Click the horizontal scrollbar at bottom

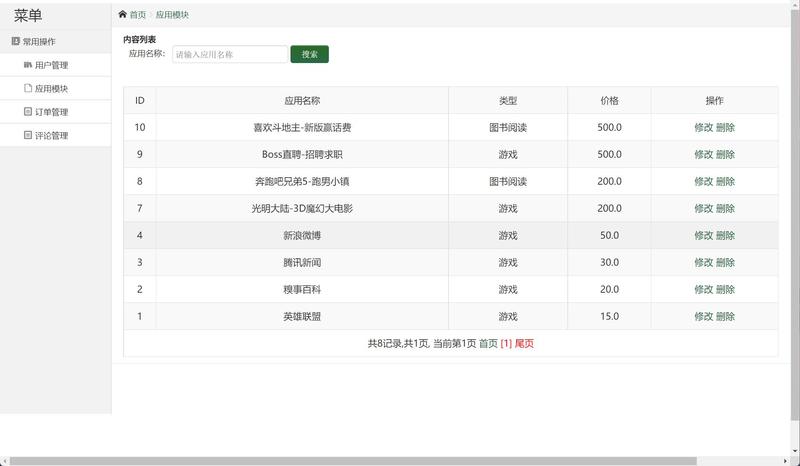[x=353, y=461]
